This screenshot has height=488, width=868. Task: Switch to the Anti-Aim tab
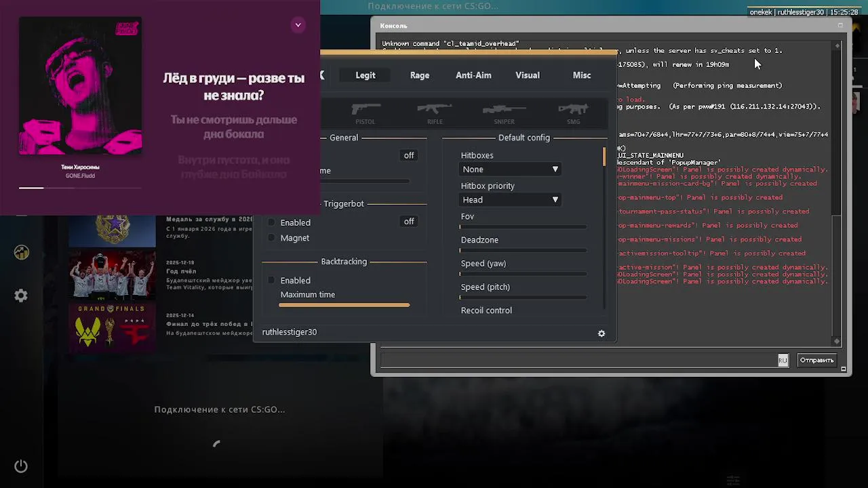[x=473, y=75]
